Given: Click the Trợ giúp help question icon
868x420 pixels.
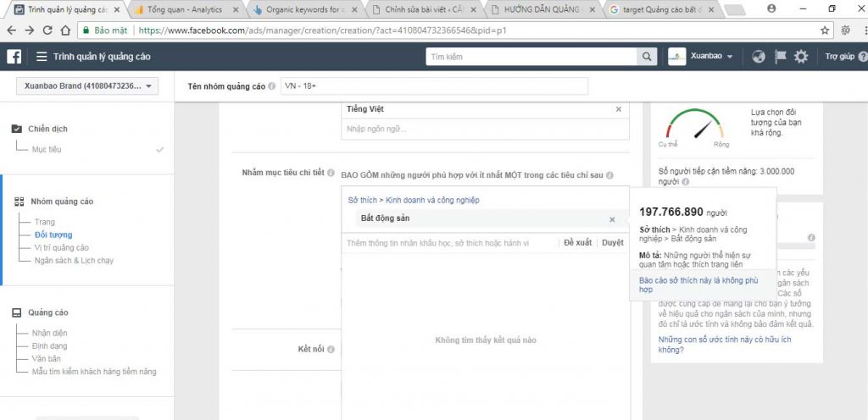Looking at the screenshot, I should coord(862,57).
